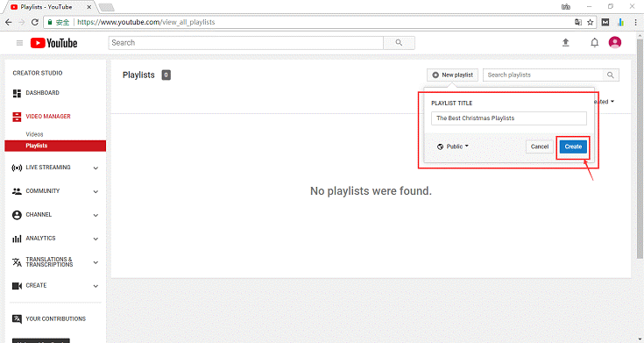Focus the Search playlists field
644x343 pixels.
(x=543, y=75)
